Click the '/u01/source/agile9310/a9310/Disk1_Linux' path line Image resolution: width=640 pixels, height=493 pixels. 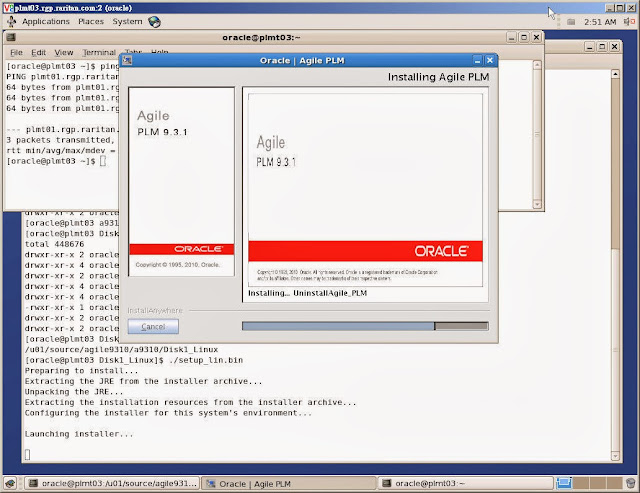click(121, 349)
